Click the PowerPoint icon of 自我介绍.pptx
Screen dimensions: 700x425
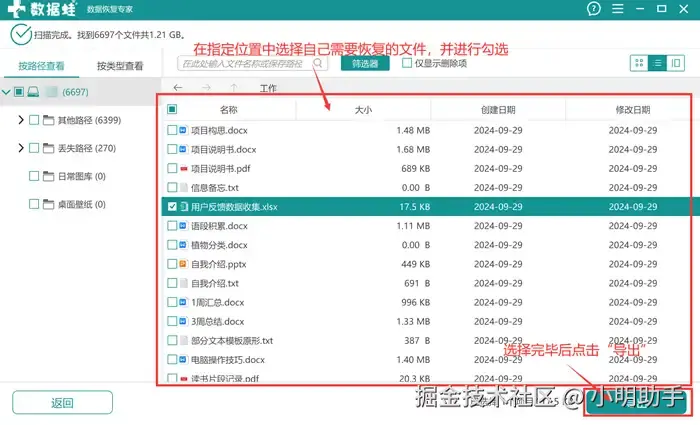pos(183,264)
